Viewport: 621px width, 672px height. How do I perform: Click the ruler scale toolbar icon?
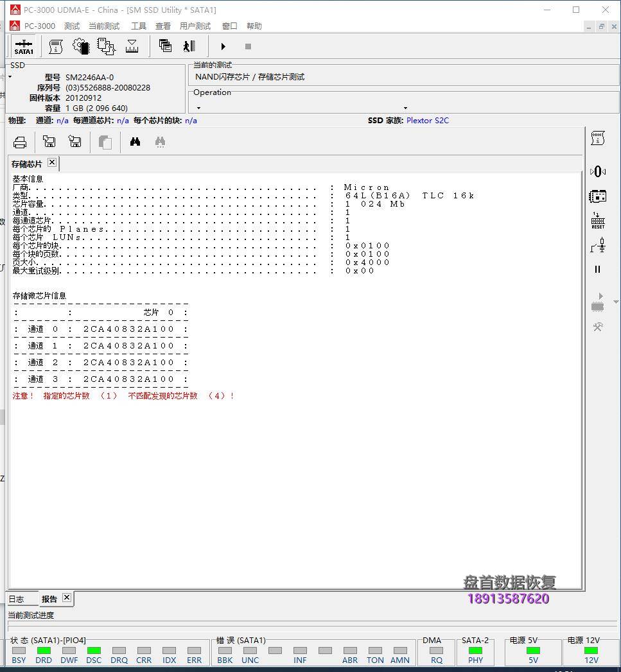click(x=132, y=46)
